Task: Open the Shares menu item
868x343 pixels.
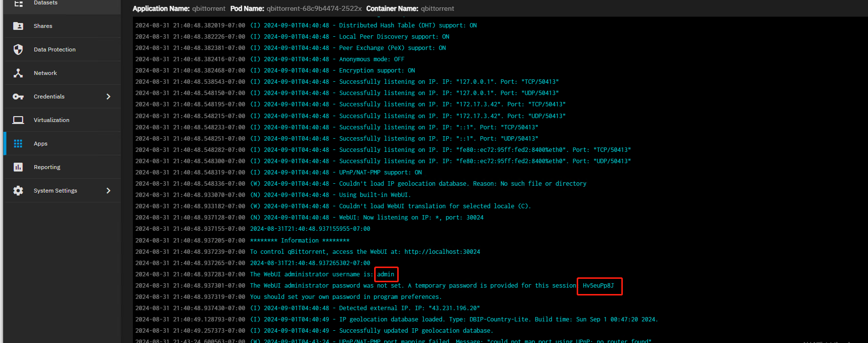Action: tap(62, 26)
